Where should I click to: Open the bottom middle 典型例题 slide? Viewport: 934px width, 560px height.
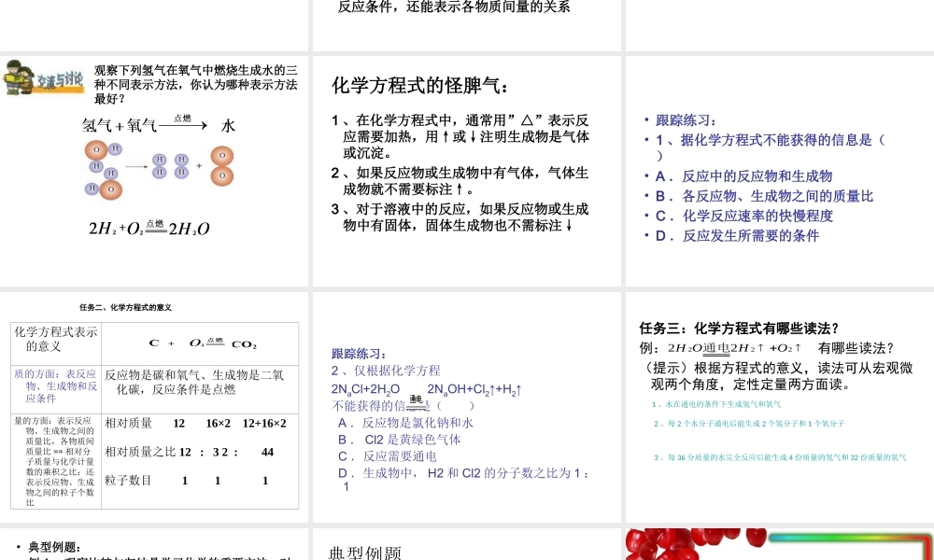pos(466,544)
